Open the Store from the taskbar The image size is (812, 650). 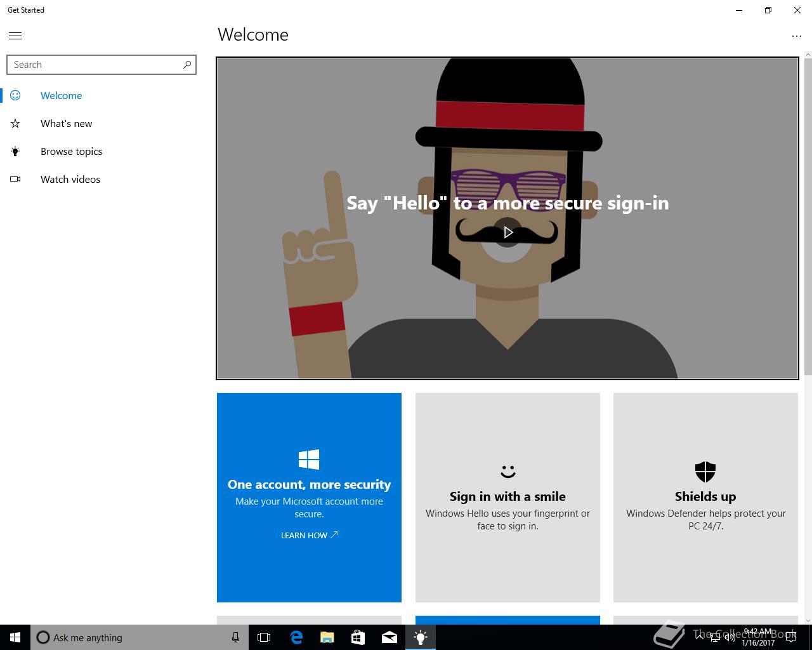(358, 637)
